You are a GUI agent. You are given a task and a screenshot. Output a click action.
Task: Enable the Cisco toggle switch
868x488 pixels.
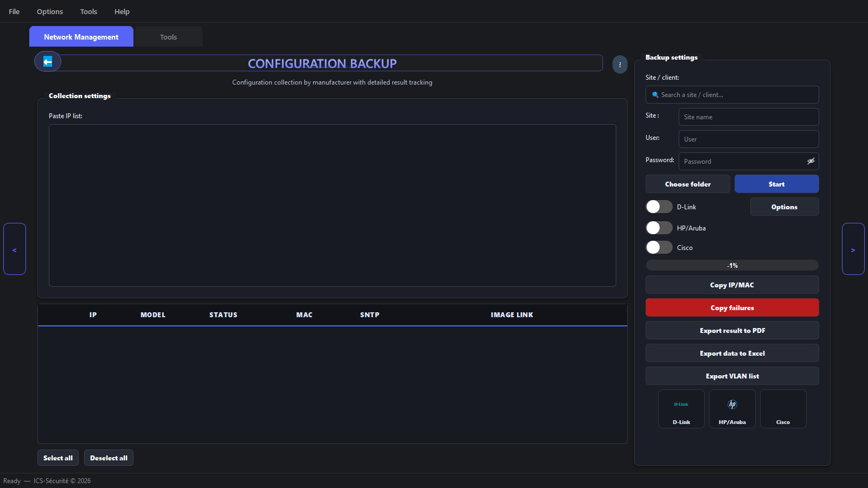(659, 247)
